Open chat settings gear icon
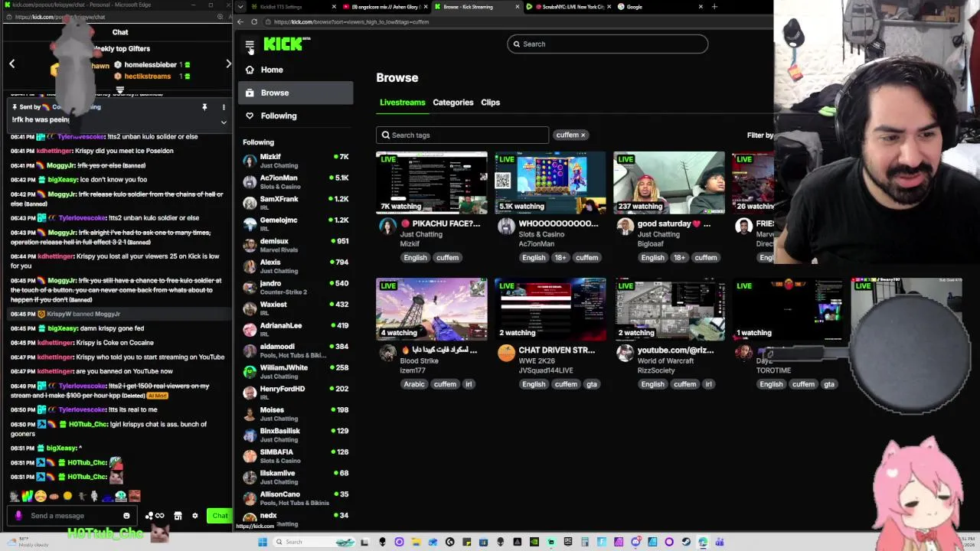This screenshot has width=980, height=551. [x=194, y=516]
